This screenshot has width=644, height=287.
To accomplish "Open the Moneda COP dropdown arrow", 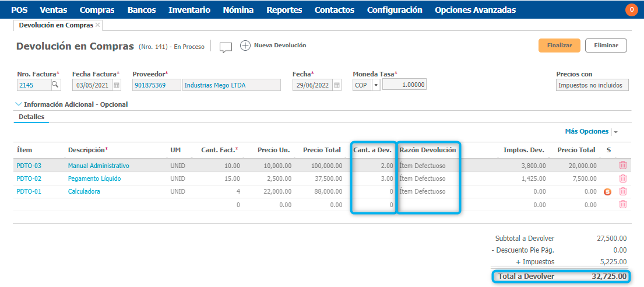I will (x=375, y=85).
